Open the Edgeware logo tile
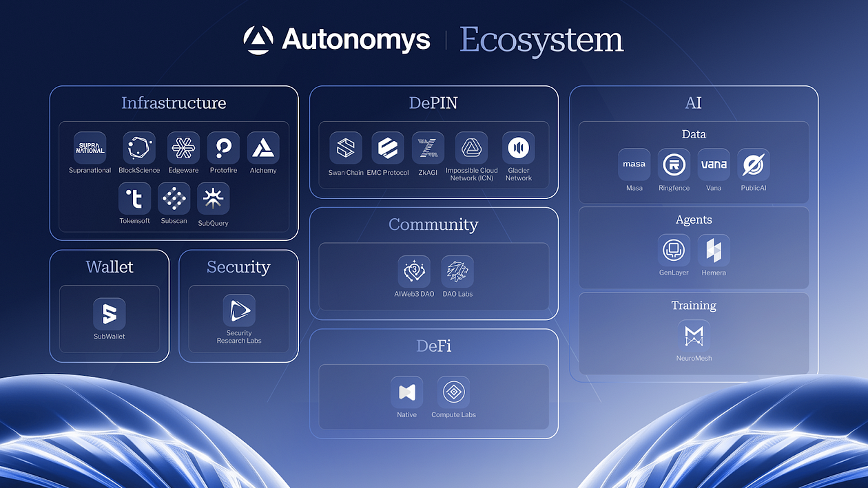Image resolution: width=868 pixels, height=488 pixels. pos(183,147)
